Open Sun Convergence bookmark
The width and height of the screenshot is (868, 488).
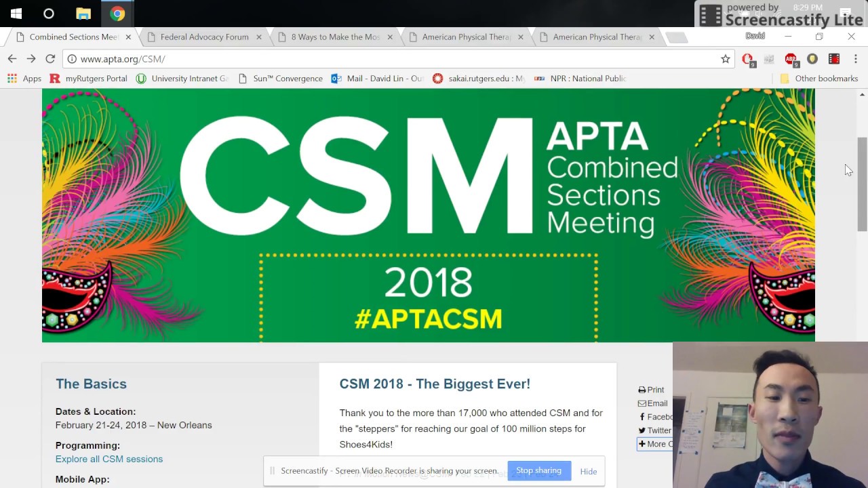click(280, 79)
